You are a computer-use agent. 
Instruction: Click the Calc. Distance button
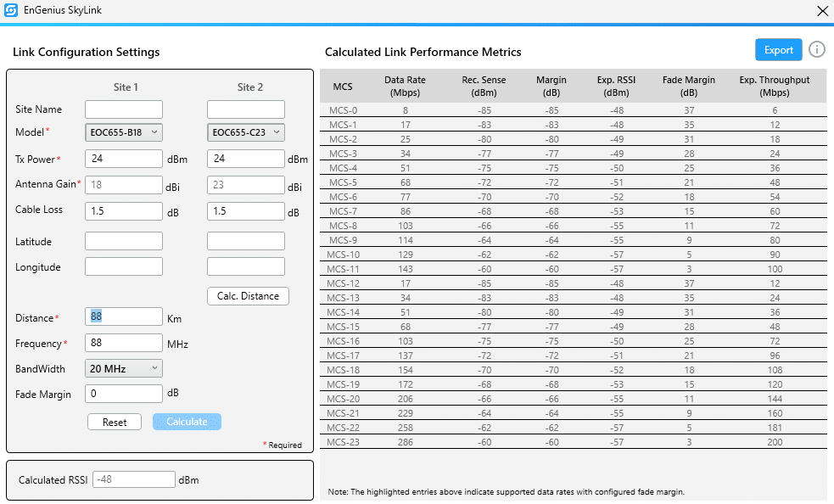pos(248,296)
